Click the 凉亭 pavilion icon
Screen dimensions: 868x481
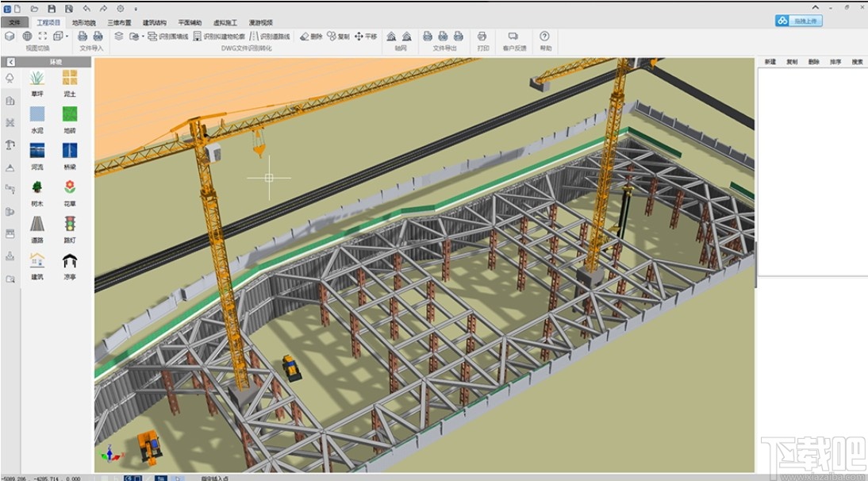point(70,261)
